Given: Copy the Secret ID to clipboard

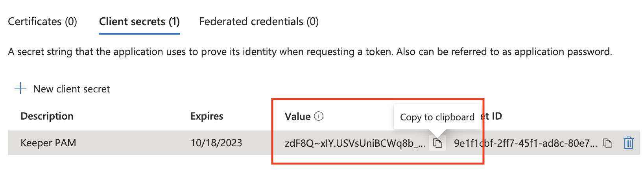Looking at the screenshot, I should [x=607, y=143].
